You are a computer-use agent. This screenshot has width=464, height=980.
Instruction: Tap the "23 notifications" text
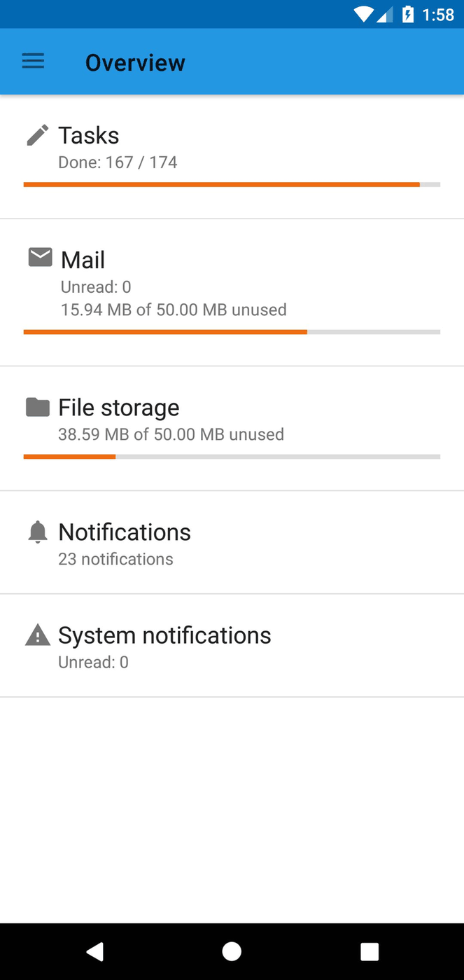[116, 559]
